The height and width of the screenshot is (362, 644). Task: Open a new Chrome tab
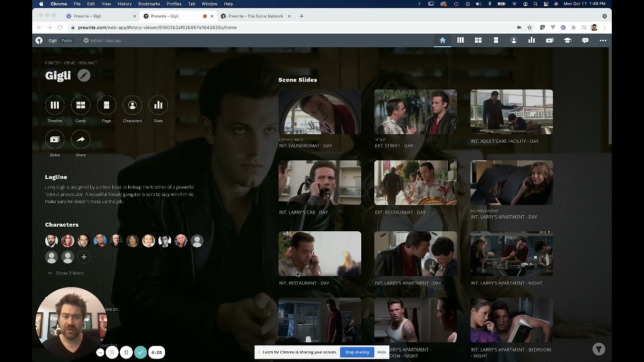tap(301, 16)
